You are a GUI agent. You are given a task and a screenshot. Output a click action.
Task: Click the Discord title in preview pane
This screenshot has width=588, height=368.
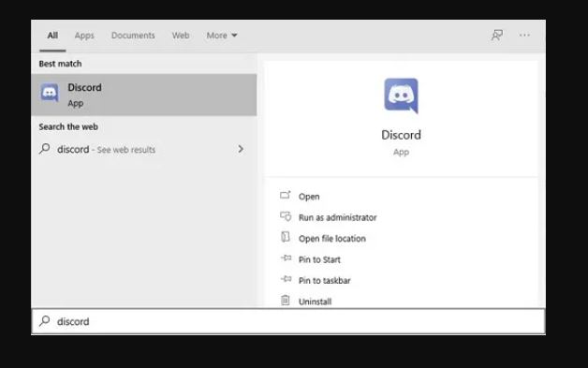401,135
